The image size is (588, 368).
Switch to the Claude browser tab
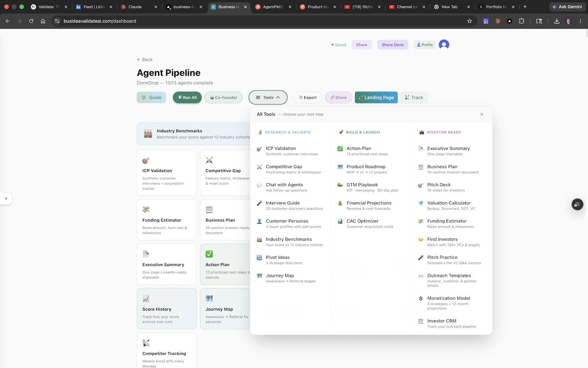tap(139, 7)
